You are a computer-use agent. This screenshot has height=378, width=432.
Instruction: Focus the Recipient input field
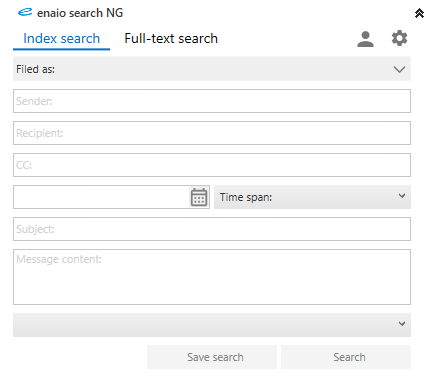tap(212, 133)
